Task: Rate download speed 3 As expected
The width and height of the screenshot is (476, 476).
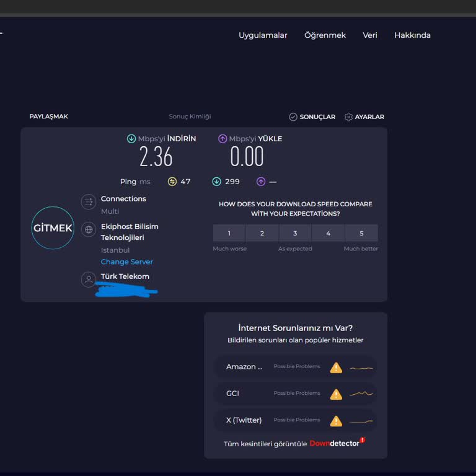Action: [x=295, y=233]
